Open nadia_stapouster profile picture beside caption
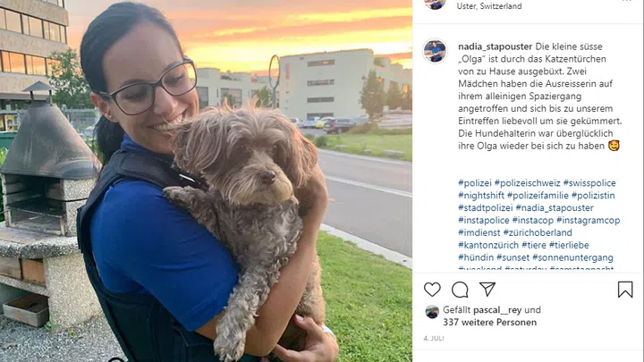The image size is (644, 362). tap(435, 51)
